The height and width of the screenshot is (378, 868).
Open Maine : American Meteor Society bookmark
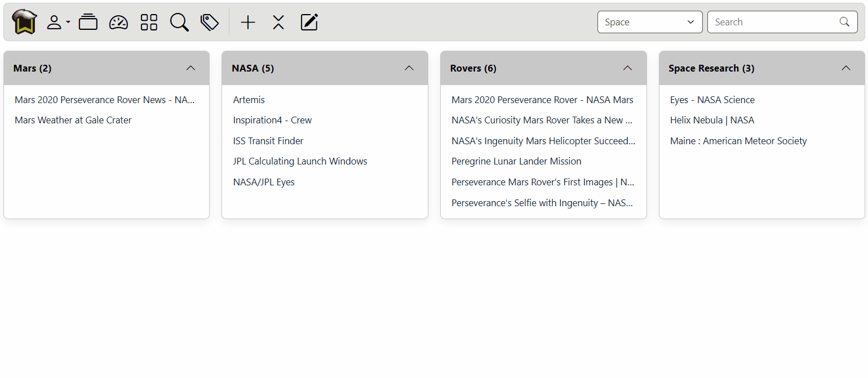tap(738, 141)
